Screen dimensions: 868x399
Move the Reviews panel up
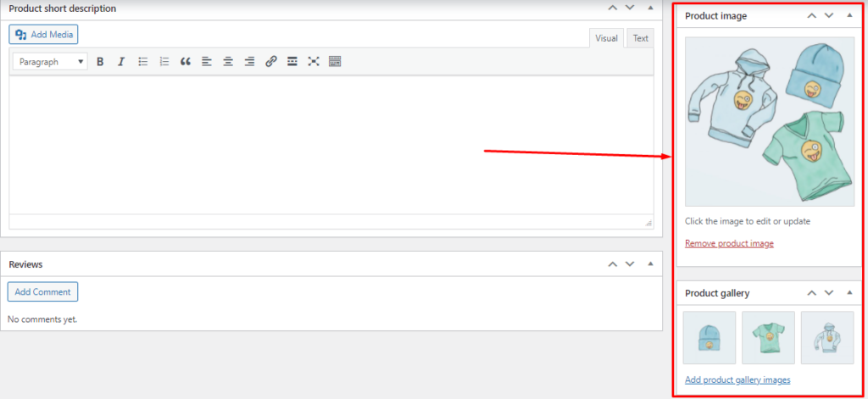(612, 264)
